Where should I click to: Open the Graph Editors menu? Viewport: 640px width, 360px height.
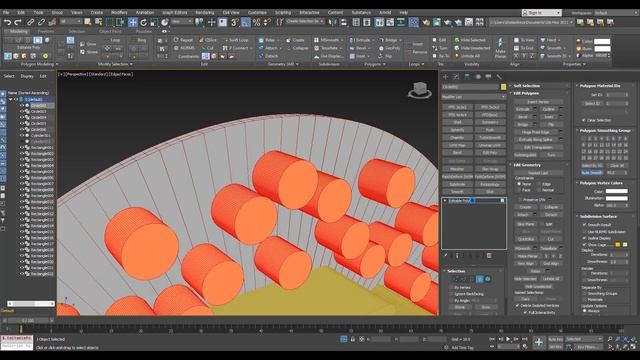pyautogui.click(x=175, y=13)
